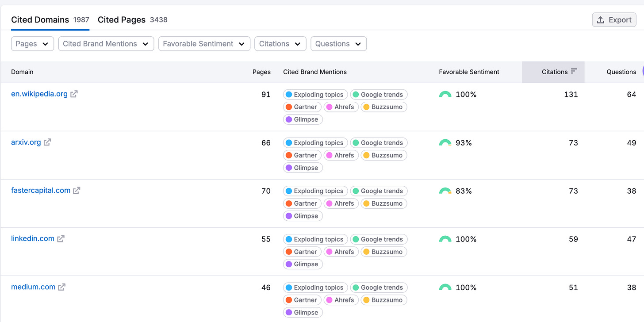
Task: Click pages count 91 in en.wikipedia.org row
Action: coord(266,94)
